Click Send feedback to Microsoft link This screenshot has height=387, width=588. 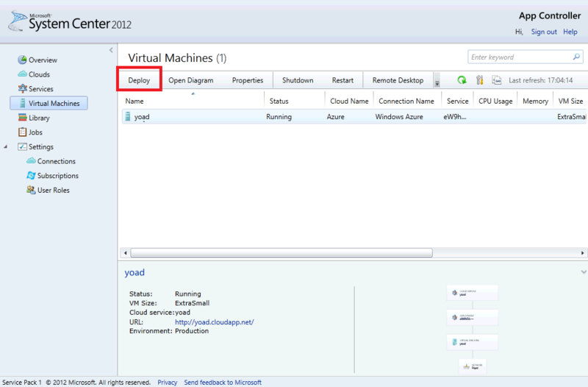click(x=223, y=382)
